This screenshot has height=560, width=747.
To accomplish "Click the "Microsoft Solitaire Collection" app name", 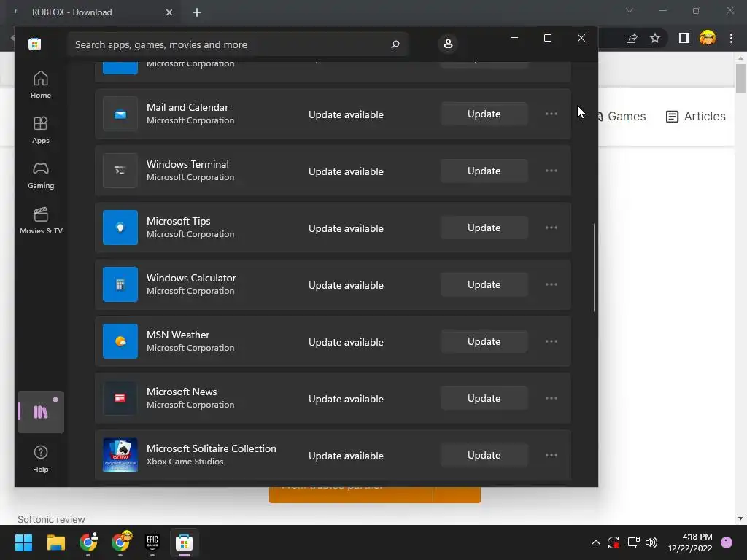I will coord(211,448).
